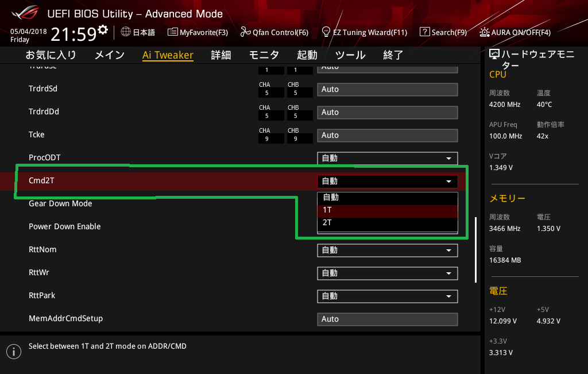588x374 pixels.
Task: Choose 1T in Cmd2T option list
Action: (x=388, y=210)
